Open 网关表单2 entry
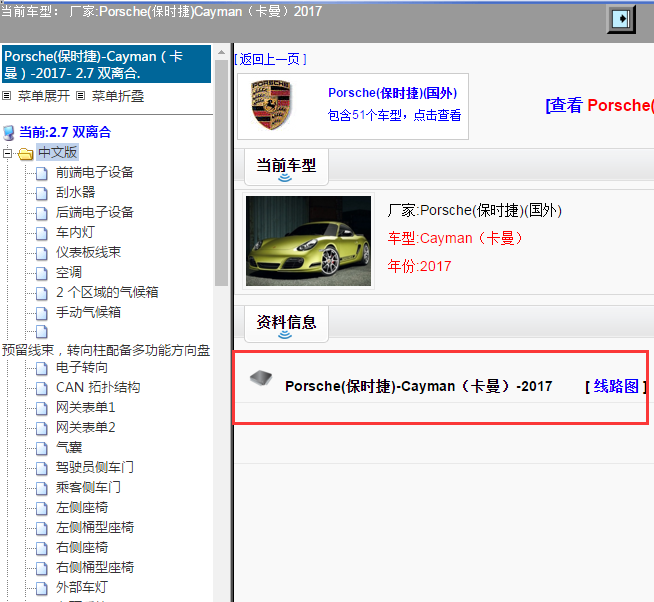Screen dimensions: 654x602 [86, 428]
